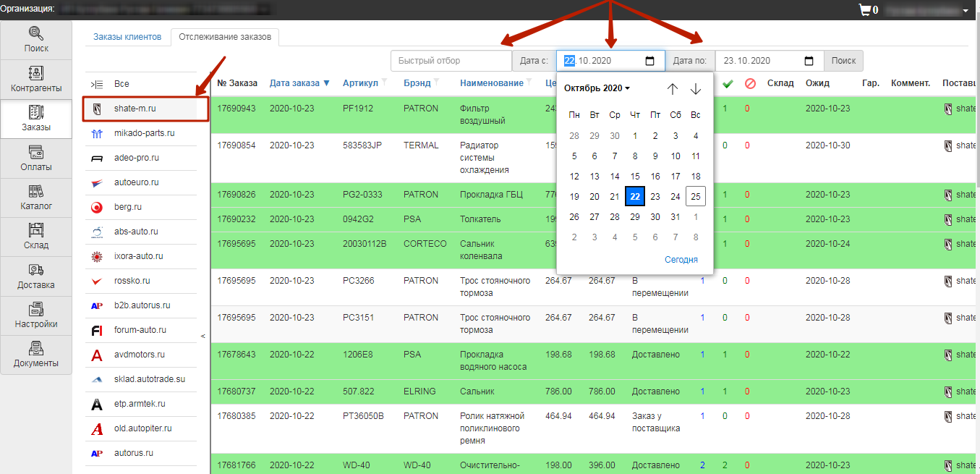980x474 pixels.
Task: Sort by Артикул column header
Action: coord(360,83)
